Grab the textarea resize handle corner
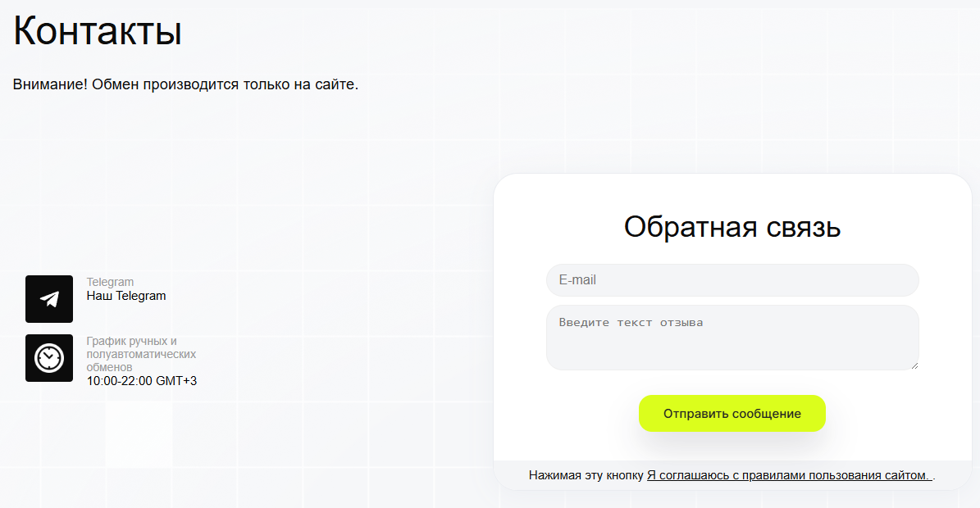The width and height of the screenshot is (980, 508). [x=914, y=365]
